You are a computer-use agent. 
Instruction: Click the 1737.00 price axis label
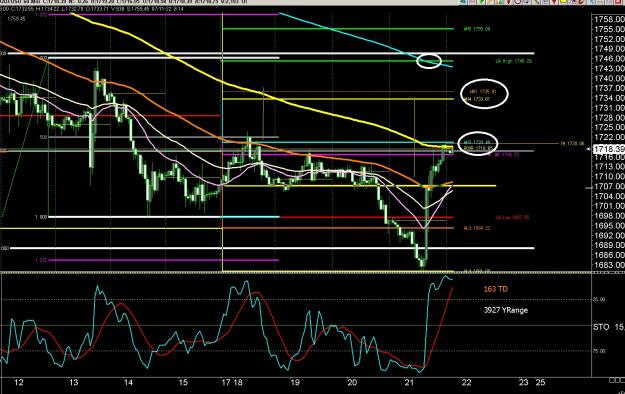click(609, 88)
